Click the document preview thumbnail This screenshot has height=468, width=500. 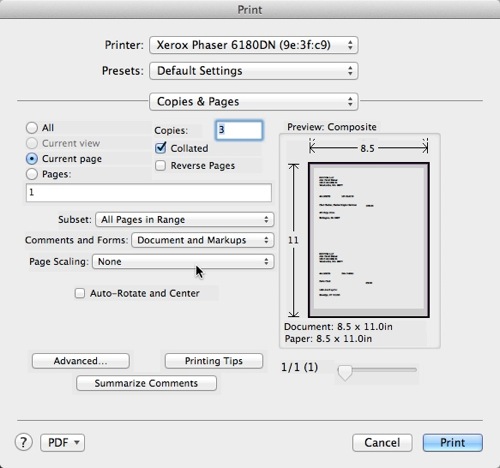coord(369,240)
